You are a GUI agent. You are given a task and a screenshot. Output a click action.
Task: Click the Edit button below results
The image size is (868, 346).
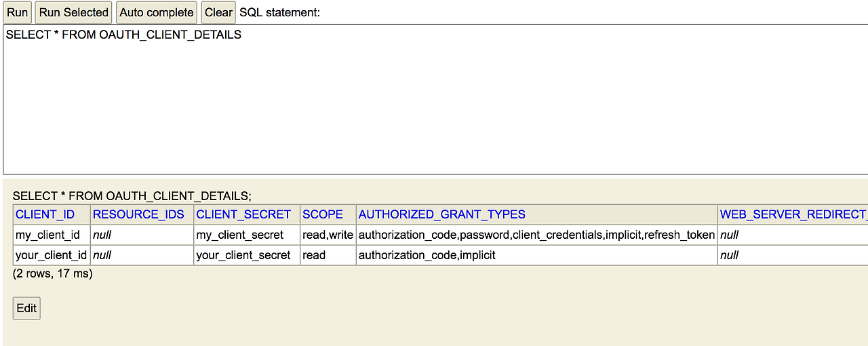(26, 308)
